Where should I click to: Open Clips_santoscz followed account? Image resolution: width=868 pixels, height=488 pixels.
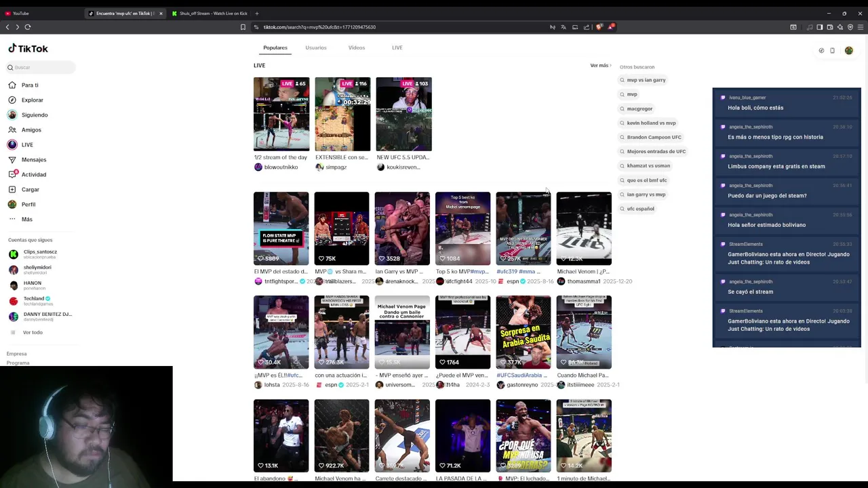coord(33,254)
